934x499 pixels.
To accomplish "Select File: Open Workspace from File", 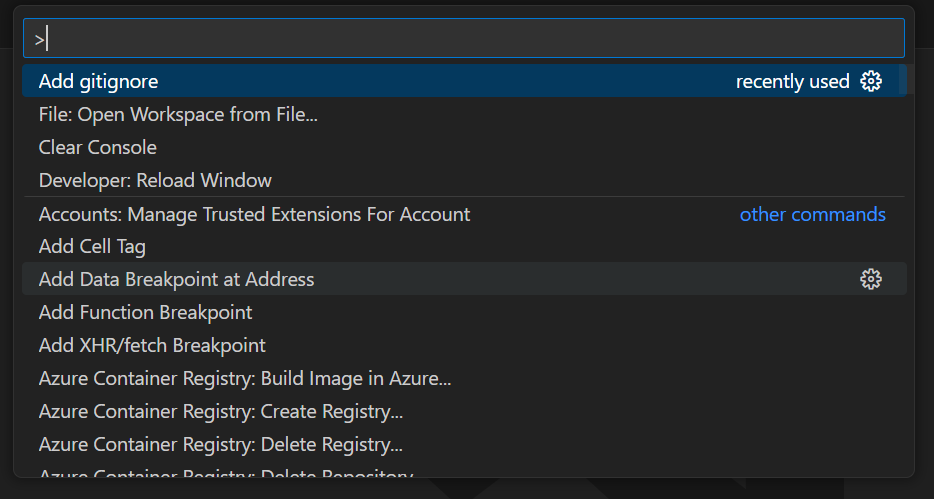I will 178,115.
